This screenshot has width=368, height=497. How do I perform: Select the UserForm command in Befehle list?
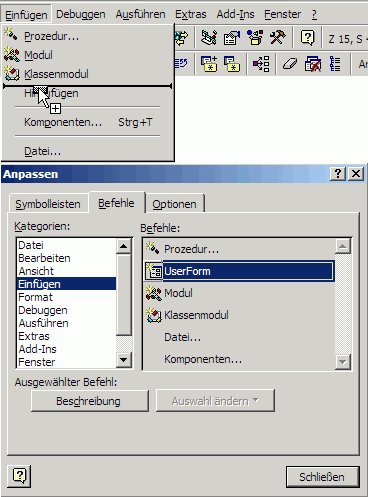[239, 271]
